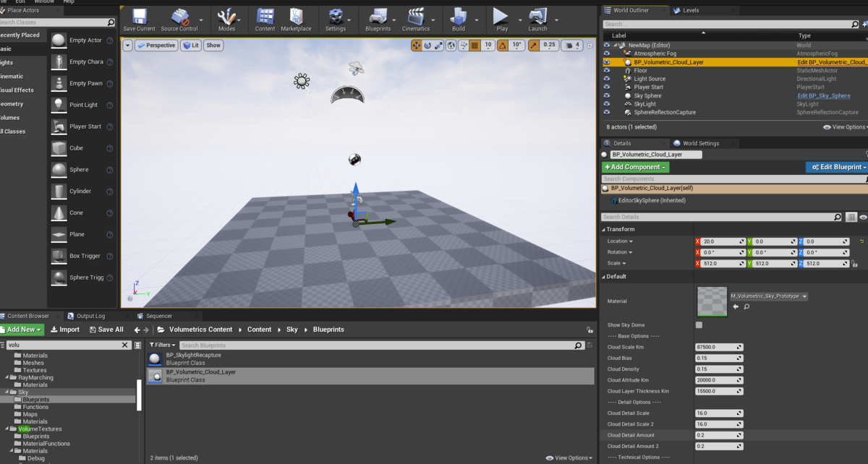Reset Location to default yellow arrow
Image resolution: width=868 pixels, height=464 pixels.
862,241
